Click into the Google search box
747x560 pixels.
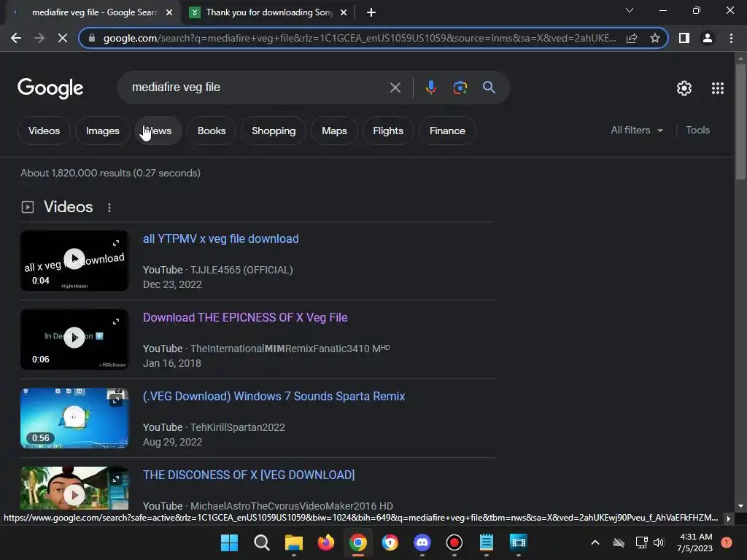pyautogui.click(x=258, y=87)
